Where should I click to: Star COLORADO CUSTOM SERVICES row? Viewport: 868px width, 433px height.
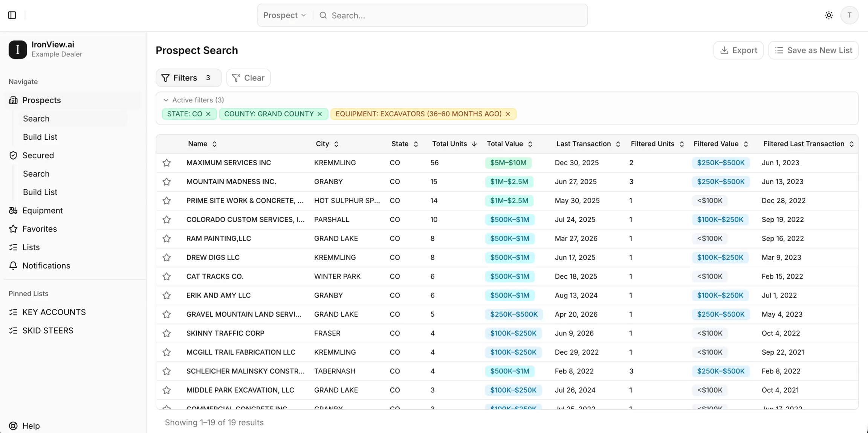point(167,220)
